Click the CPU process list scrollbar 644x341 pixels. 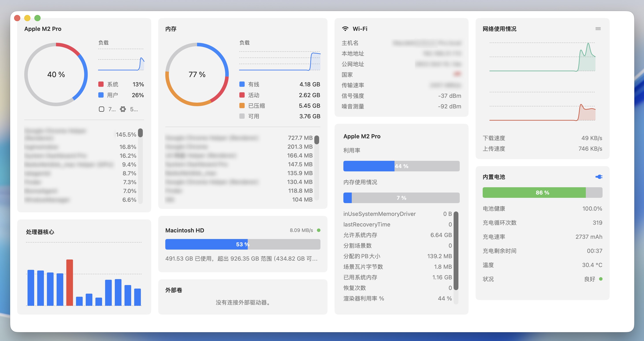click(x=140, y=133)
